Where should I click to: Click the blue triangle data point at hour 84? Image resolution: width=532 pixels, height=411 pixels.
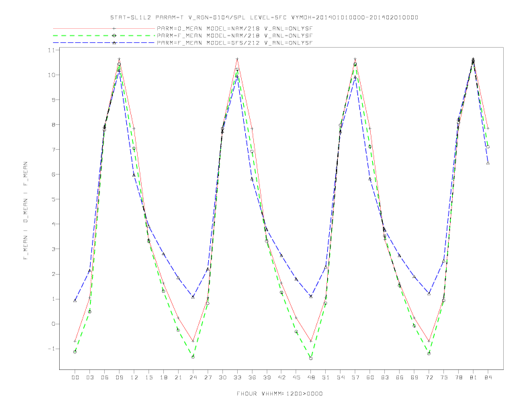(x=488, y=163)
